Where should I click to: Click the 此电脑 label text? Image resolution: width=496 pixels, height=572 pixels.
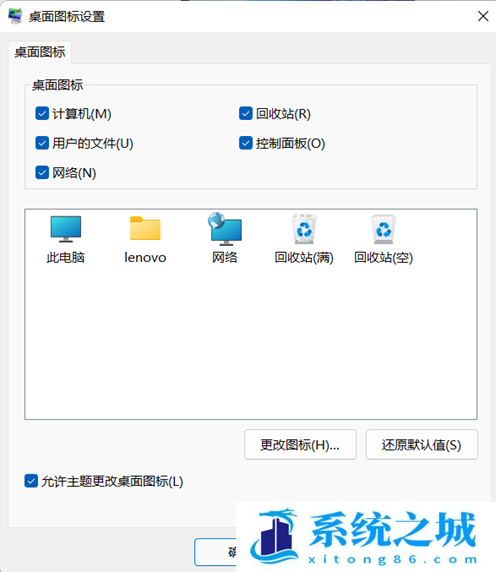point(66,258)
